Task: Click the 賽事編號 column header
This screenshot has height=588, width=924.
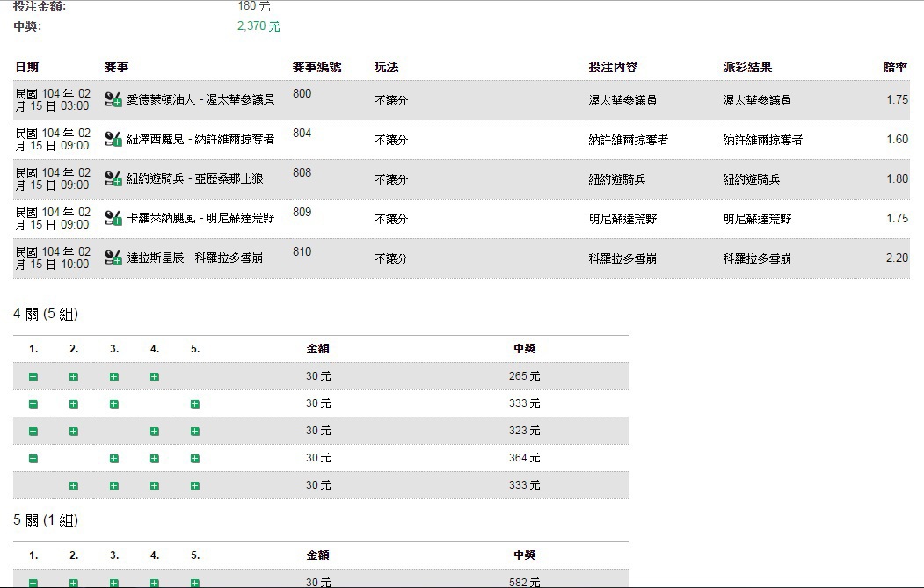Action: [316, 67]
